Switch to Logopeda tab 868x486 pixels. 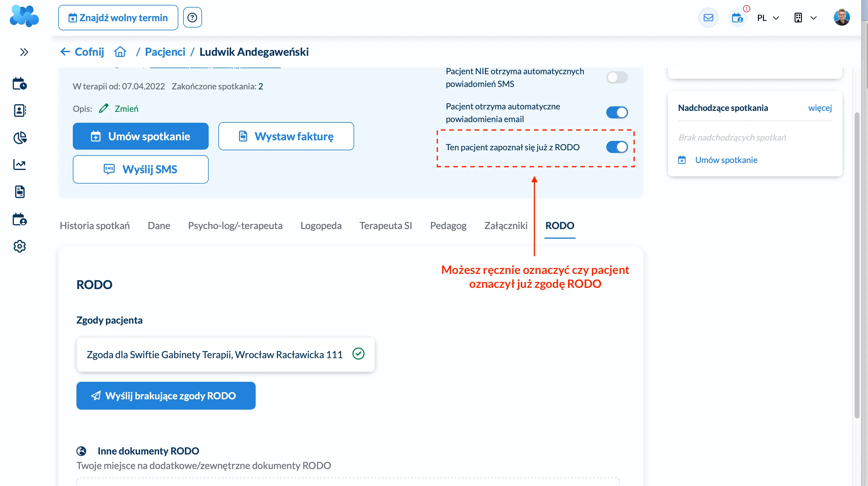point(321,225)
